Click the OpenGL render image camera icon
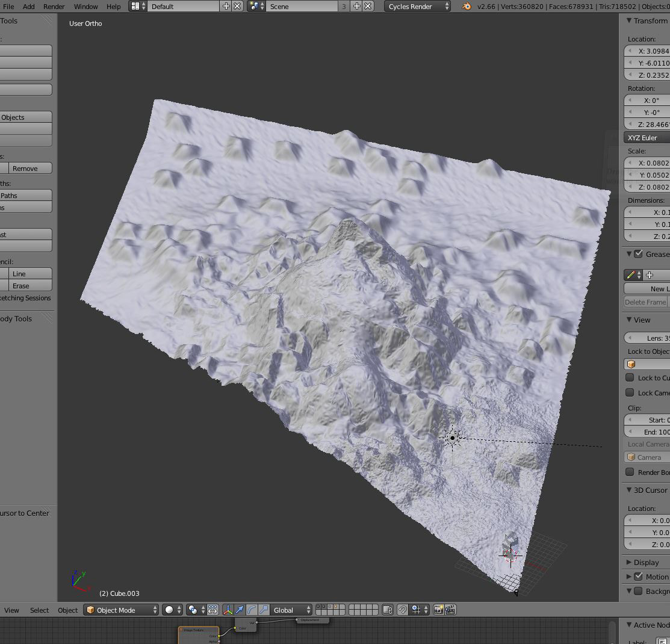 pos(438,610)
